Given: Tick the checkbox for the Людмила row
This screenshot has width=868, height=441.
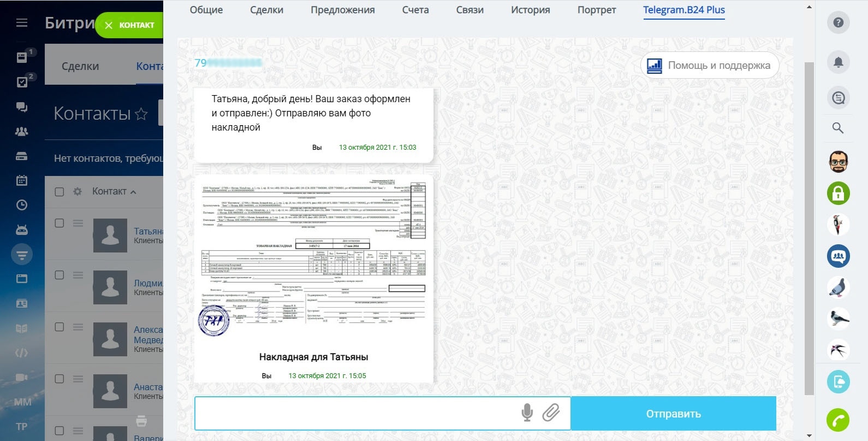Looking at the screenshot, I should [60, 275].
